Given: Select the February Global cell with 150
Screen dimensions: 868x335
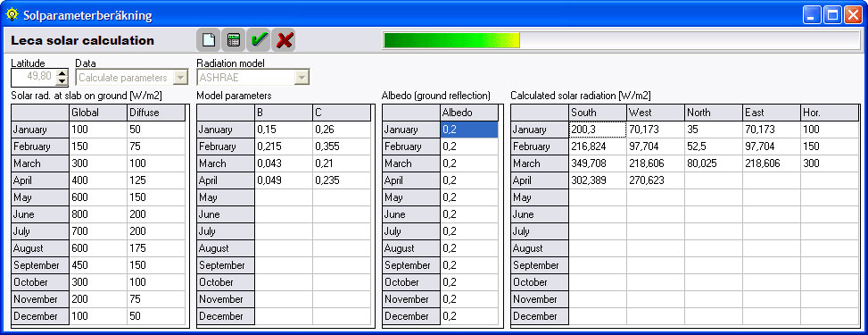Looking at the screenshot, I should tap(98, 147).
